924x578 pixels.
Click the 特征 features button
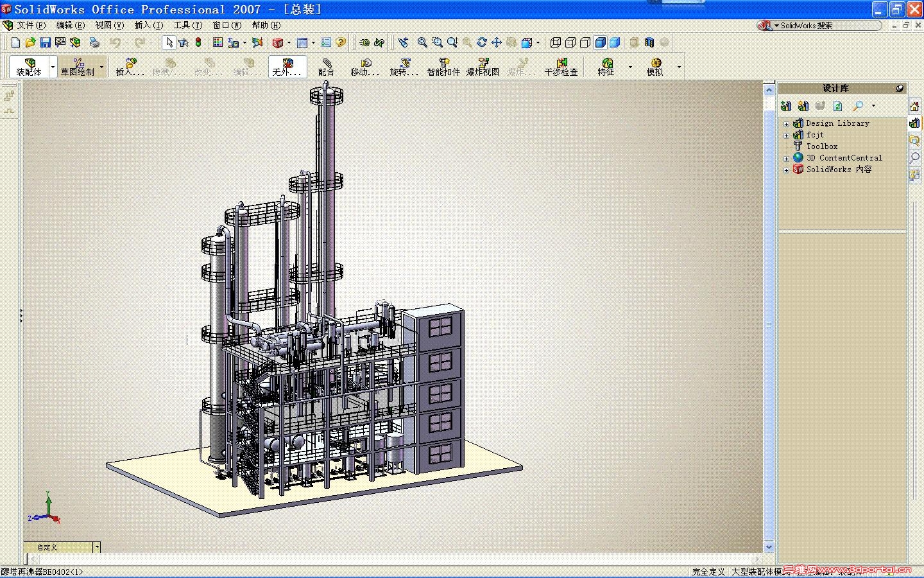[606, 67]
